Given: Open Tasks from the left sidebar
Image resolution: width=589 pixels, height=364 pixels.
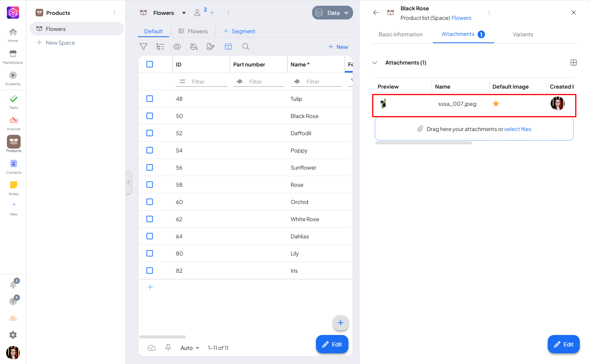Looking at the screenshot, I should tap(13, 102).
